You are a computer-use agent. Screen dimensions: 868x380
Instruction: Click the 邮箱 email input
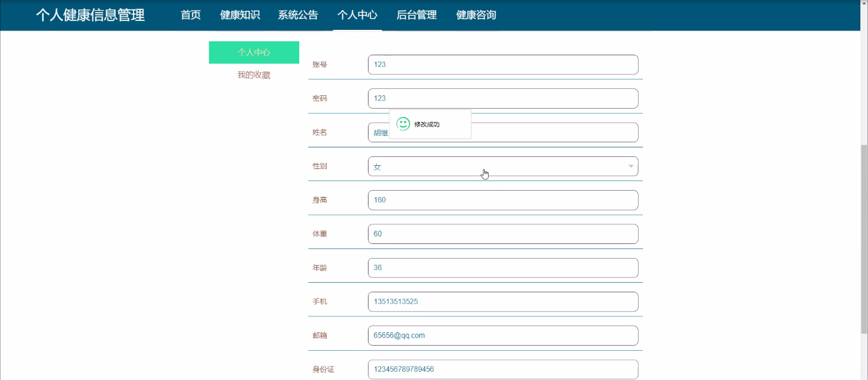pyautogui.click(x=503, y=336)
